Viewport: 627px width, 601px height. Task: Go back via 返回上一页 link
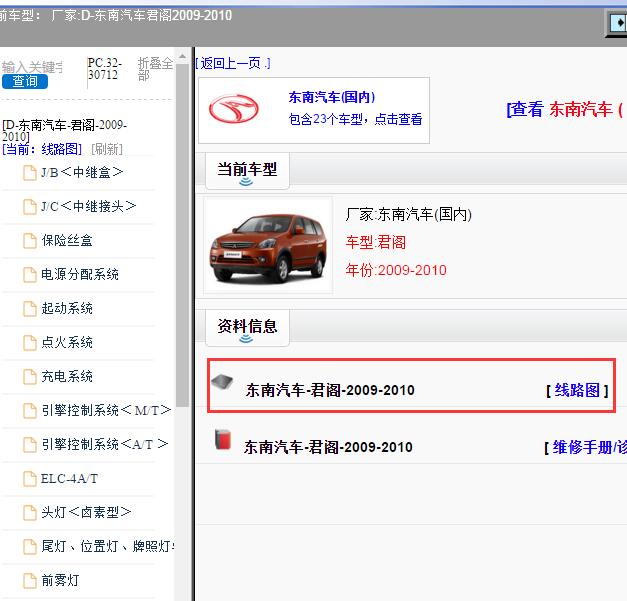click(233, 63)
